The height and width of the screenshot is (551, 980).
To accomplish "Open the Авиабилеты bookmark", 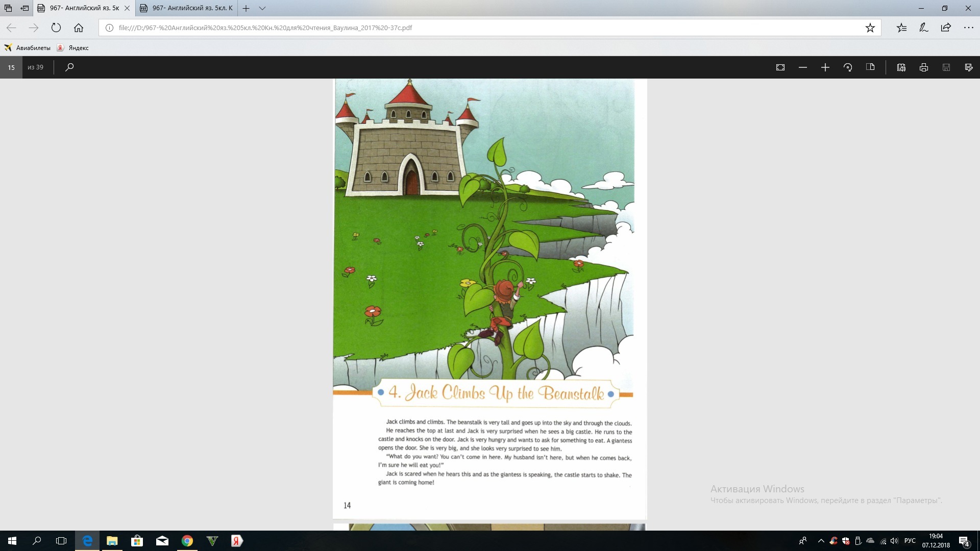I will pyautogui.click(x=28, y=48).
